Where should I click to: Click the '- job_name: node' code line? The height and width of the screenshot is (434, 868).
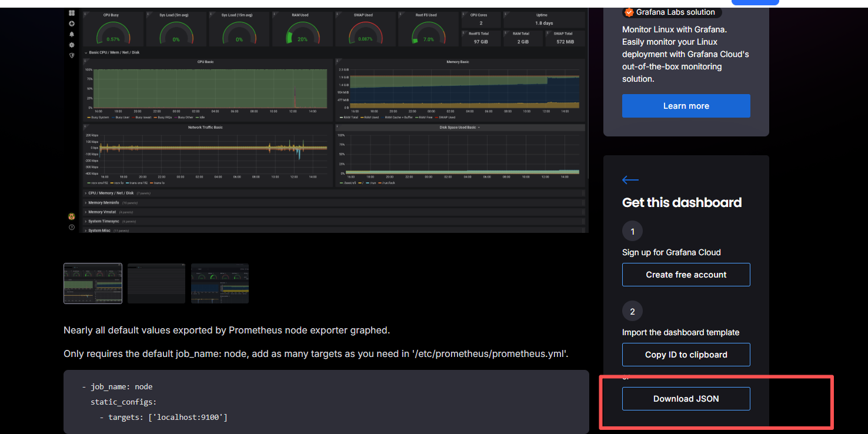[x=117, y=387]
